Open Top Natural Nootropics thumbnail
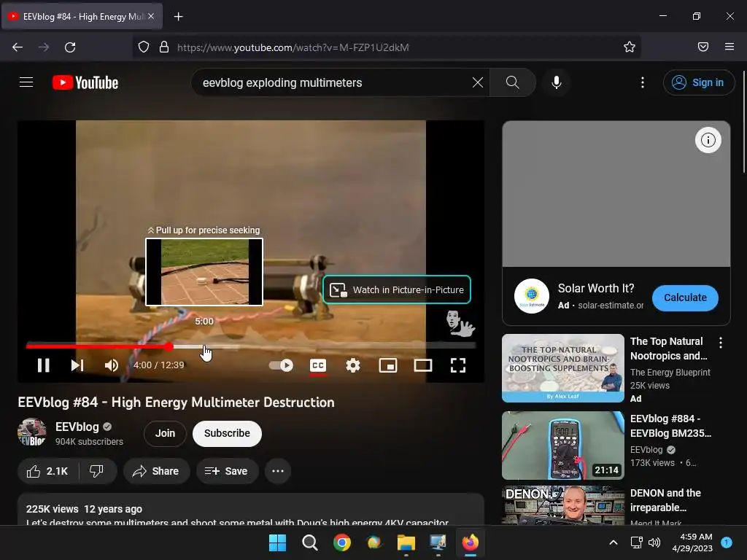 pos(562,368)
